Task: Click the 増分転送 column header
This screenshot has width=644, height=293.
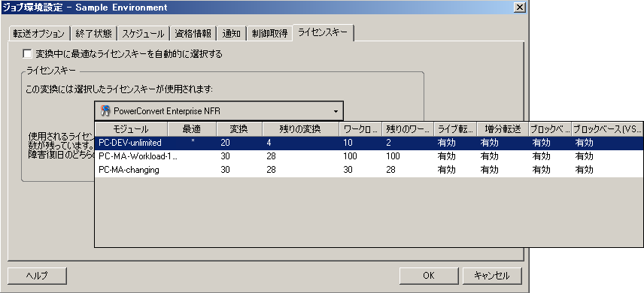Action: click(x=503, y=129)
